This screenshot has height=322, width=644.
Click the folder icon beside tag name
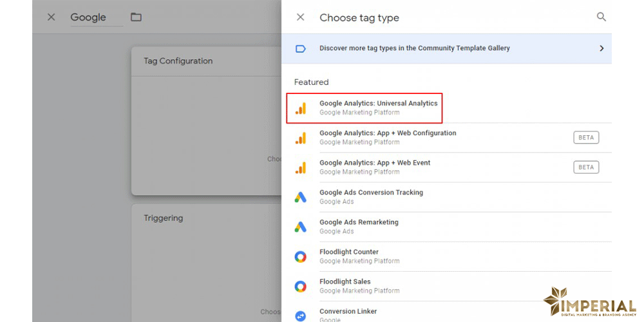tap(136, 17)
